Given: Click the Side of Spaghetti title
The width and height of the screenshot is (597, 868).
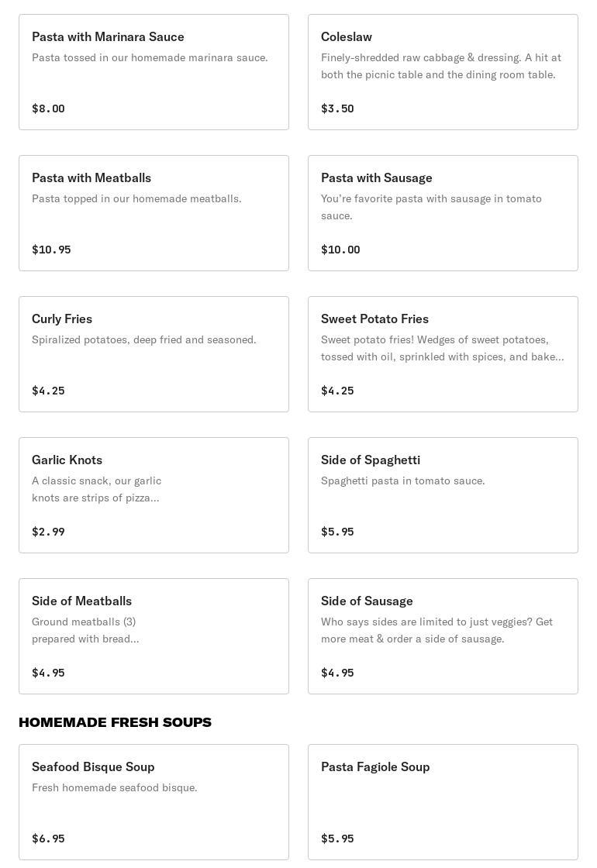Looking at the screenshot, I should [x=371, y=460].
